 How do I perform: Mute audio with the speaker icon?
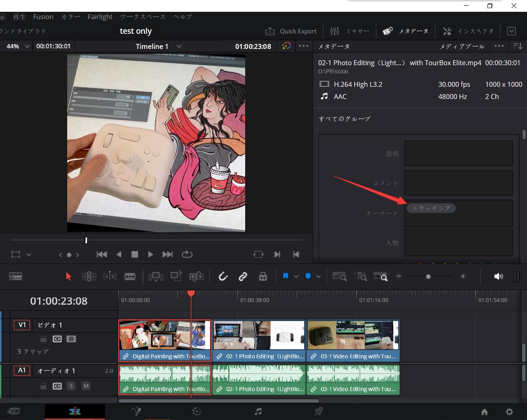click(498, 277)
